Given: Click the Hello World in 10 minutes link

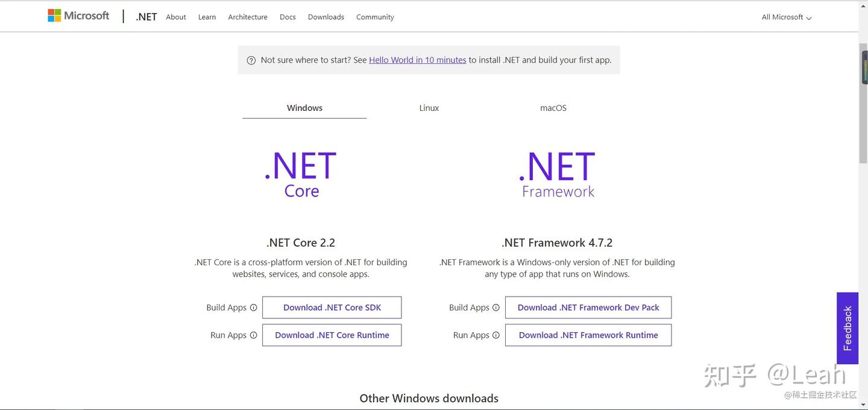Looking at the screenshot, I should click(418, 60).
